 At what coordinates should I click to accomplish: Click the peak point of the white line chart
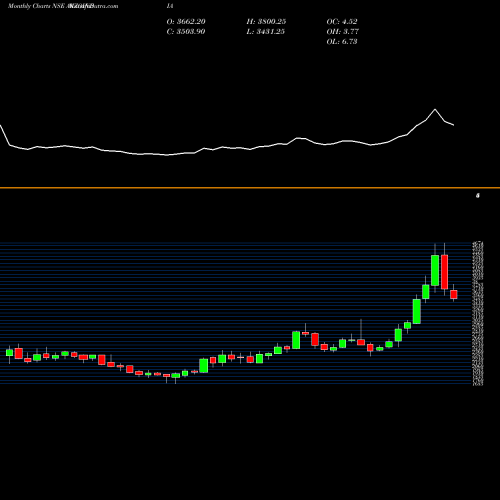tap(435, 109)
